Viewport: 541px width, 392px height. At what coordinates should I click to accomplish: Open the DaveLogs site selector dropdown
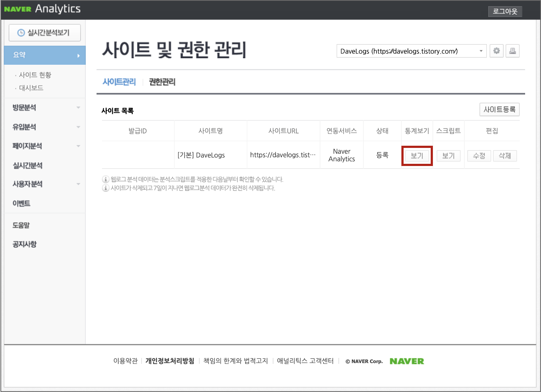[x=412, y=51]
